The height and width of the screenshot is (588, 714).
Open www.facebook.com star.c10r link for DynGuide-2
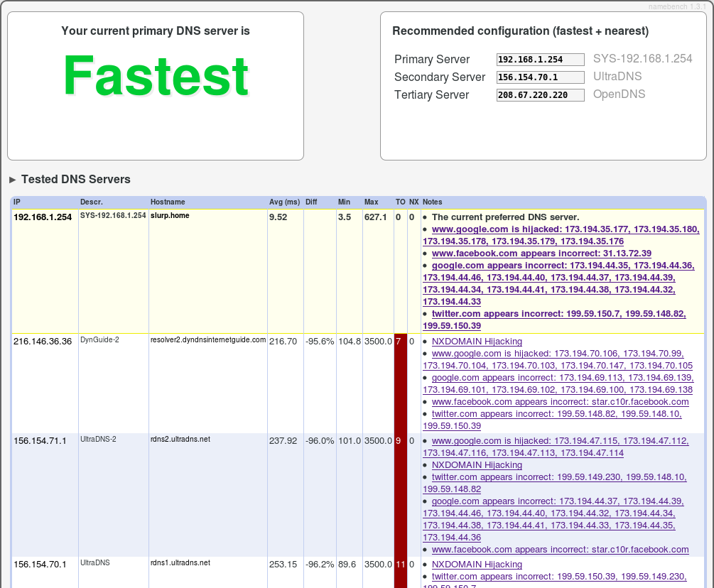(x=560, y=402)
